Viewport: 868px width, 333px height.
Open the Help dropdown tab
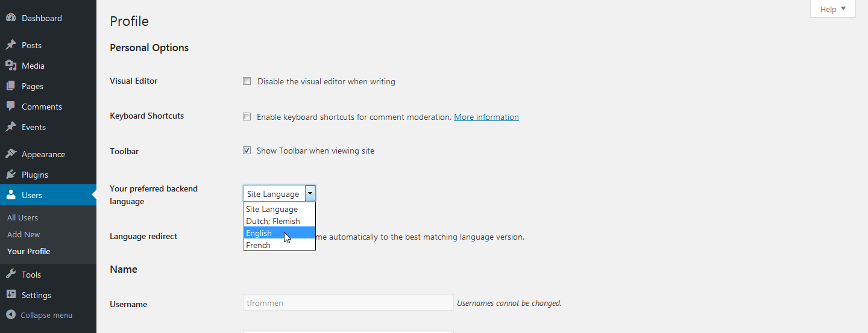pos(833,9)
